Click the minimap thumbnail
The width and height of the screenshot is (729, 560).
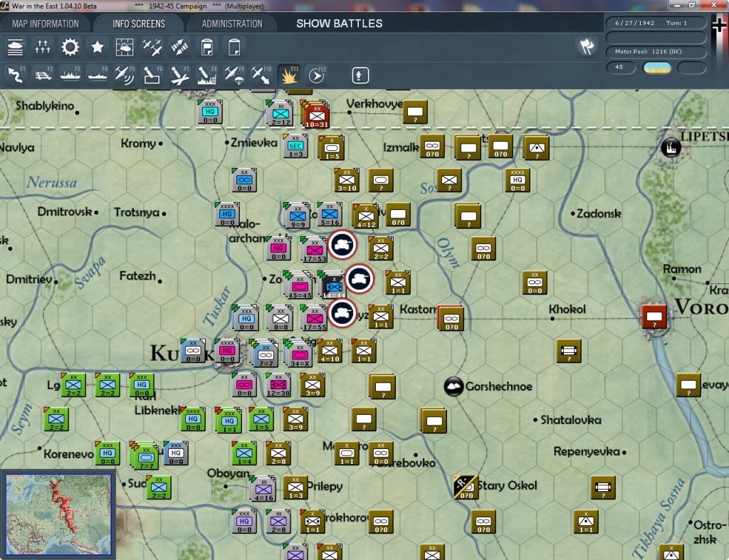click(58, 514)
